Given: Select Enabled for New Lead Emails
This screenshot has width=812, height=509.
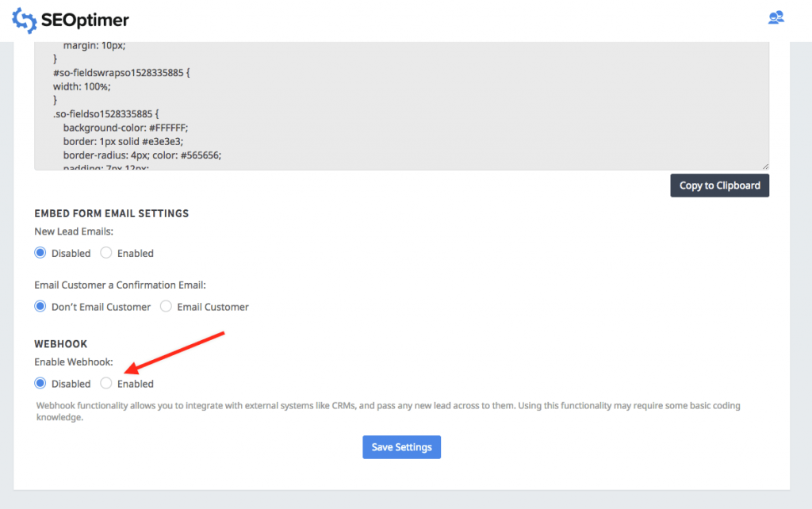Looking at the screenshot, I should 106,253.
